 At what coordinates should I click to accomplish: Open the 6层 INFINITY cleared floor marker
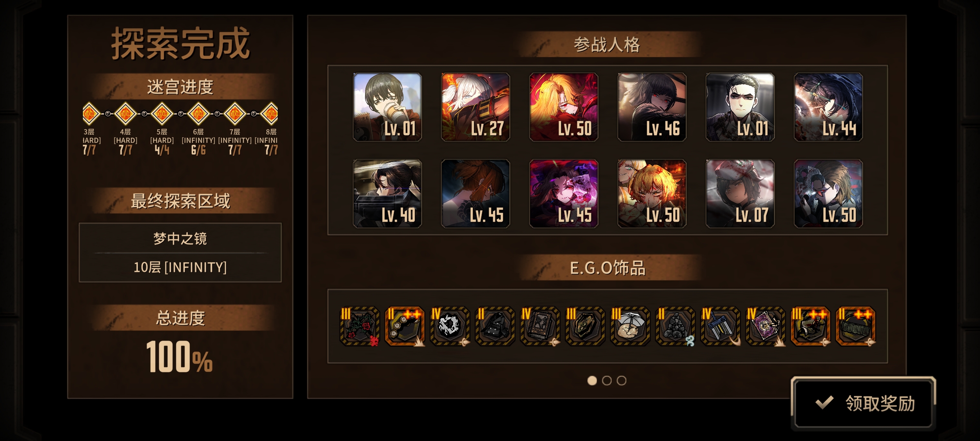pos(198,114)
